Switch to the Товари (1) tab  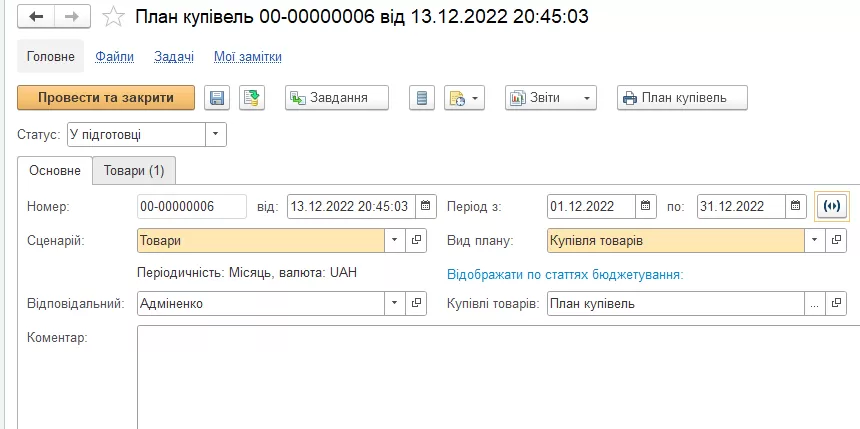point(134,171)
